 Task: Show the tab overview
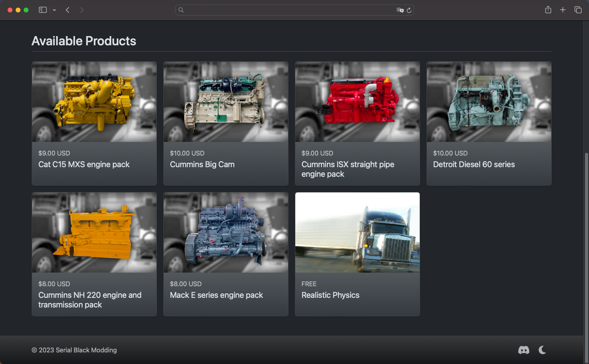(578, 10)
